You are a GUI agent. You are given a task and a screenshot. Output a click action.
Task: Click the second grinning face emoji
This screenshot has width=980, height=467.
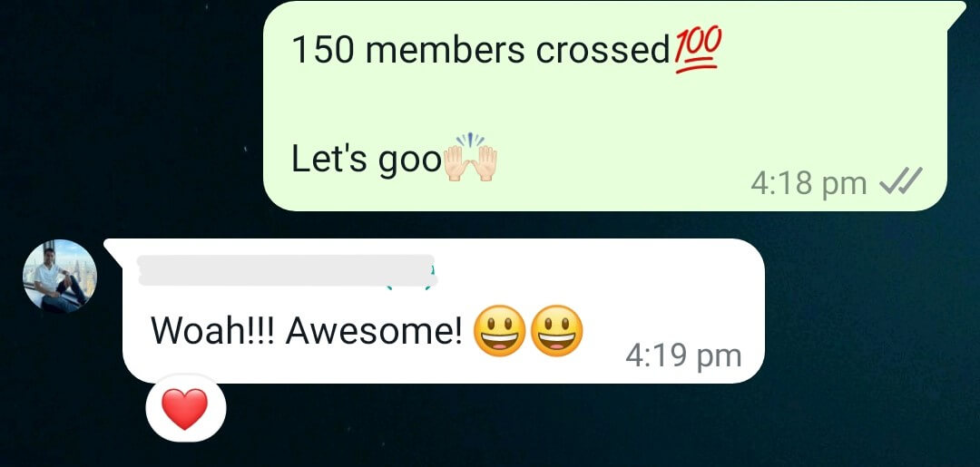(x=556, y=331)
